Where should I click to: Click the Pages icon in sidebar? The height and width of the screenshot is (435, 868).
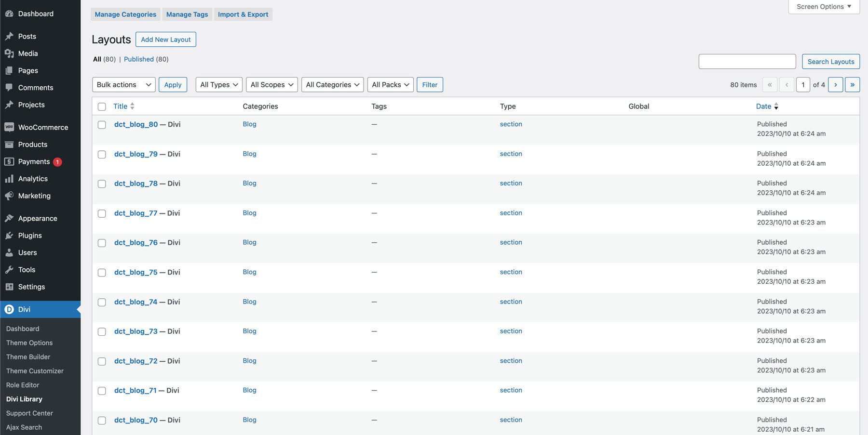pyautogui.click(x=9, y=70)
